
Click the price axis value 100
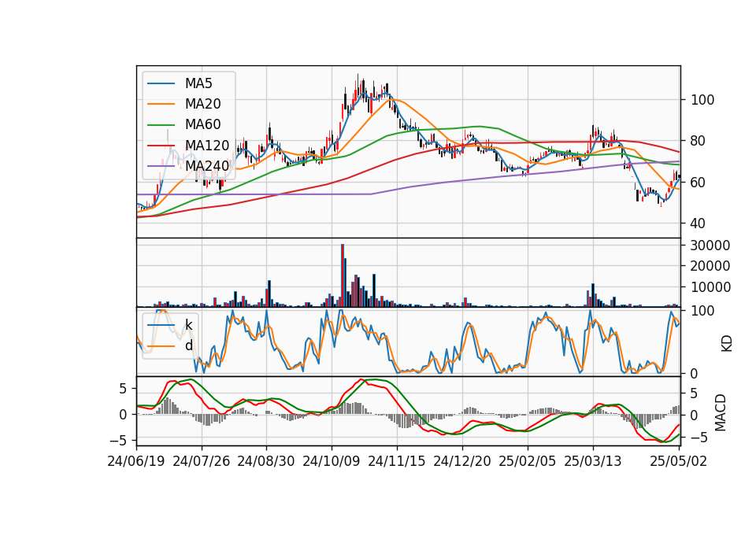702,100
